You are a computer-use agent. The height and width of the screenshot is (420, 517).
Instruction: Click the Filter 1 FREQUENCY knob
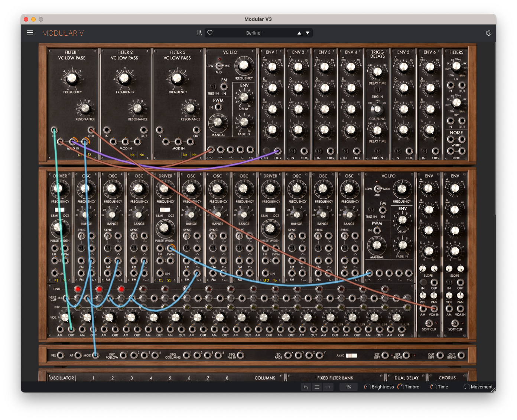pyautogui.click(x=72, y=78)
